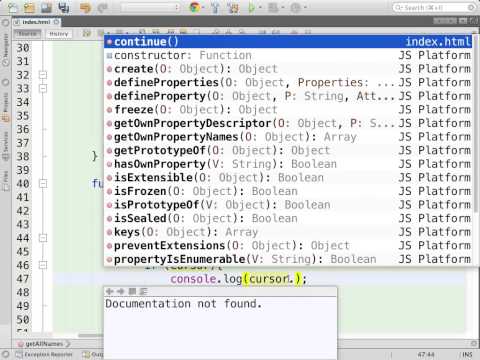Select the isFrozen completion item
This screenshot has height=360, width=480.
coord(288,191)
